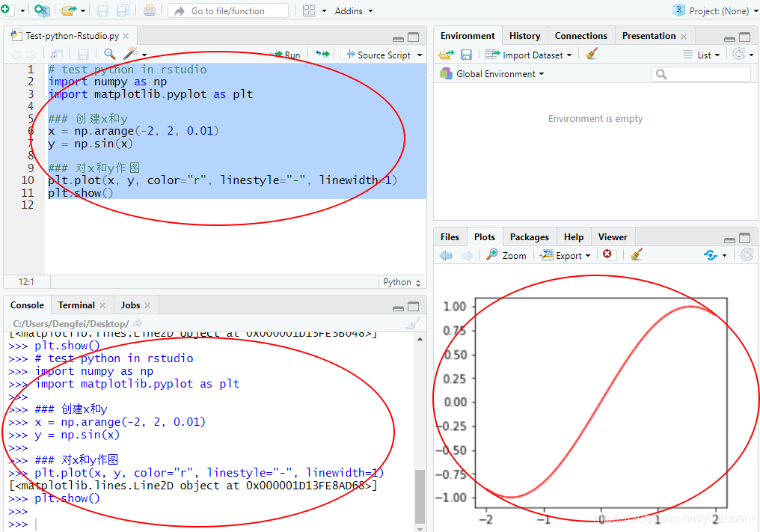
Task: Switch to the Files tab
Action: [450, 237]
